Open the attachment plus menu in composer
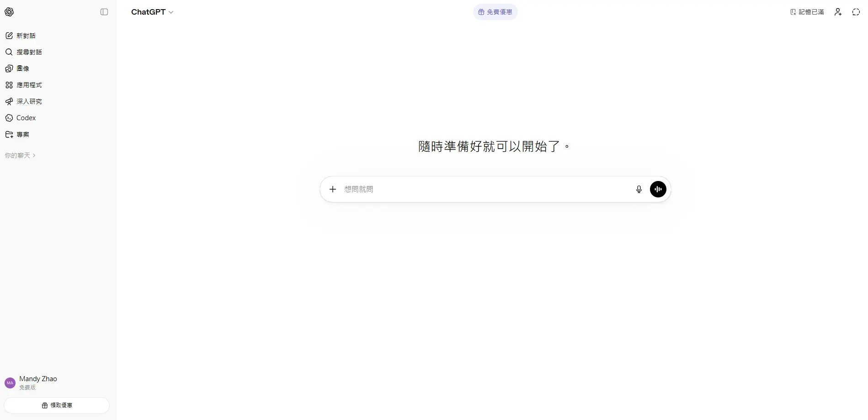 [332, 189]
